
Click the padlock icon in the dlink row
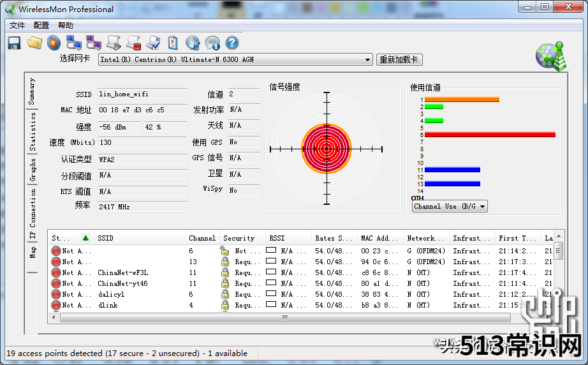pos(224,305)
